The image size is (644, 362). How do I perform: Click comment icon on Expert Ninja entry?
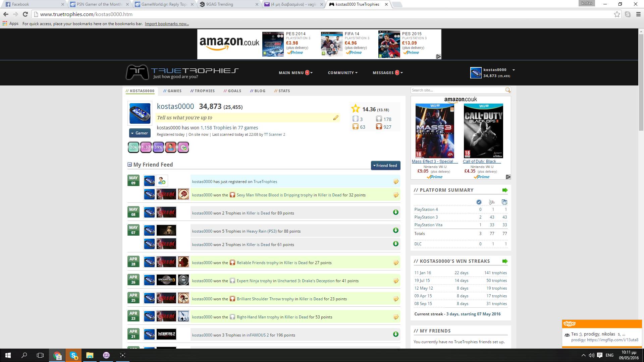point(396,281)
